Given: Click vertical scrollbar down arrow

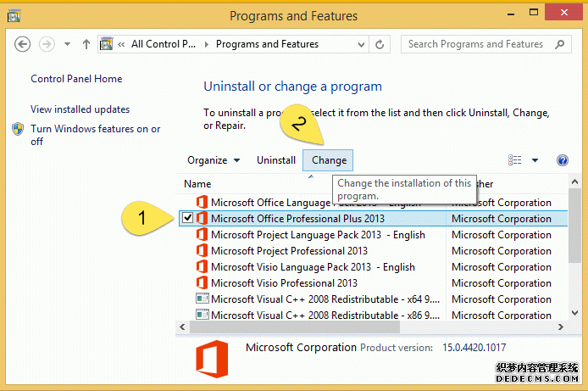Looking at the screenshot, I should [x=574, y=313].
